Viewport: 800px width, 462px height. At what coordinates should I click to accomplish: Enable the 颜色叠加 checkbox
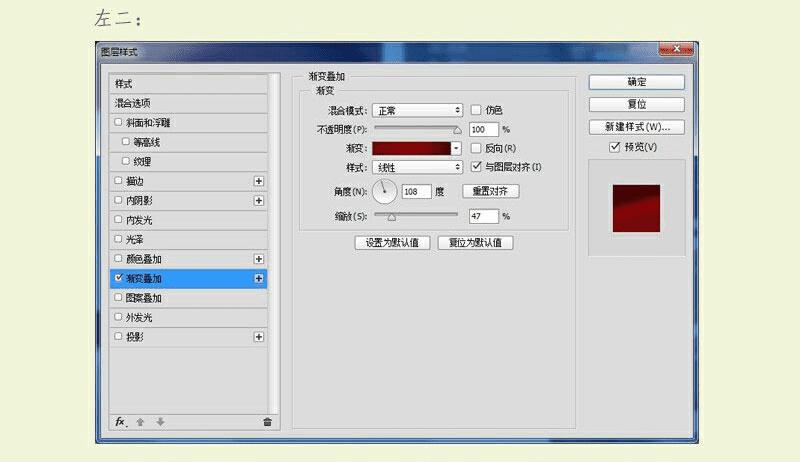[118, 259]
